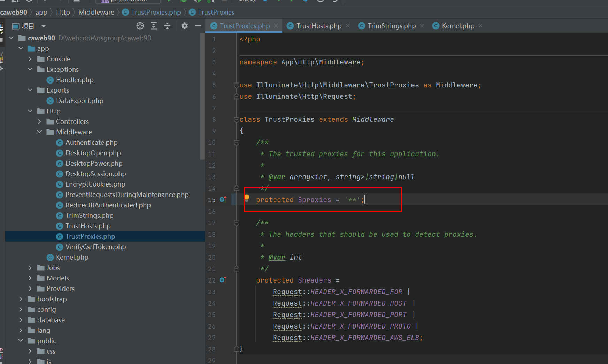Switch to the Kernel.php editor tab

pos(458,26)
